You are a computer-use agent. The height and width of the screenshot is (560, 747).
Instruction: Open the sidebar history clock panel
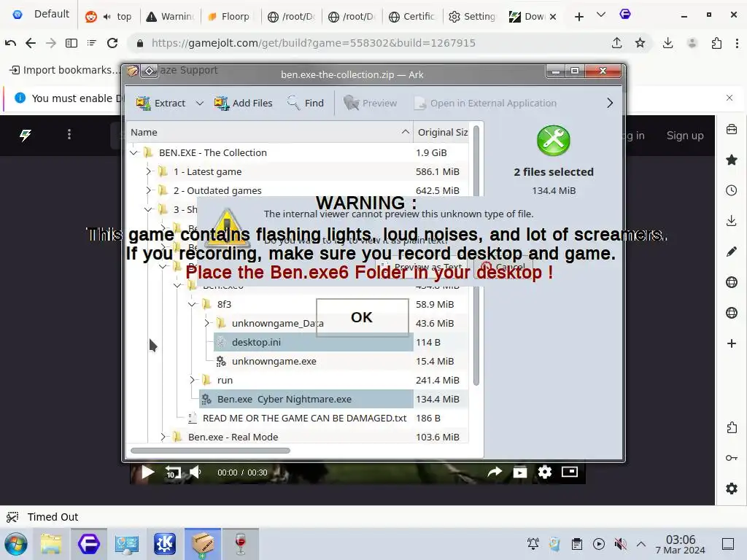click(732, 190)
